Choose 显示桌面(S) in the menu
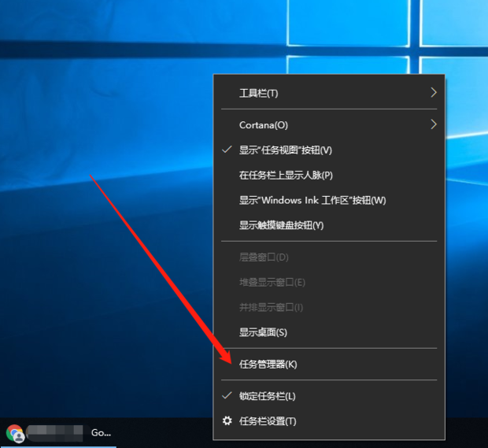This screenshot has width=488, height=448. [x=329, y=332]
